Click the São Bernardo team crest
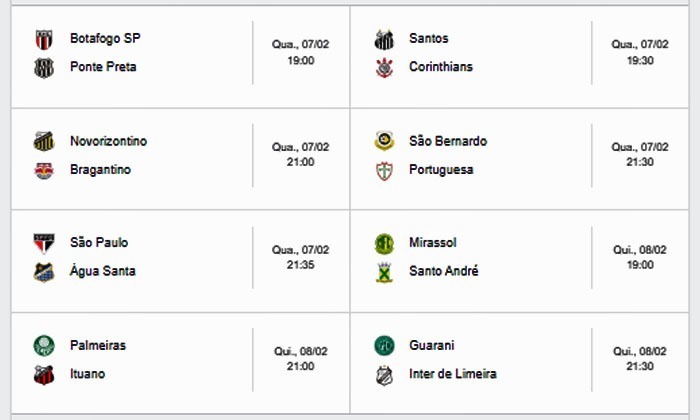Screen dimensions: 700x420 pyautogui.click(x=384, y=141)
